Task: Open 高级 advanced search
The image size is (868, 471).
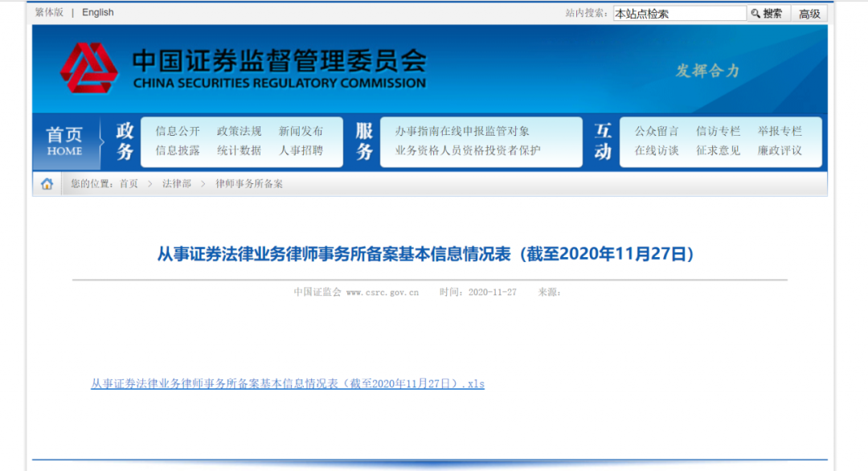Action: [809, 14]
